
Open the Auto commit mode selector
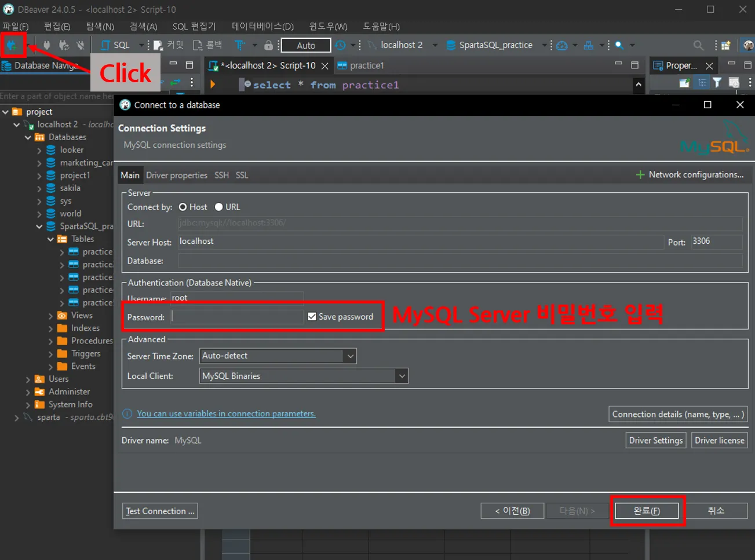coord(306,45)
